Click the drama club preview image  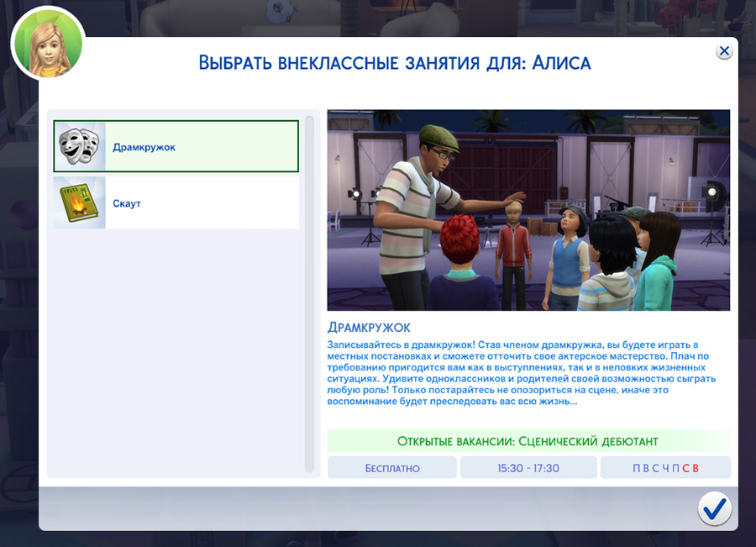click(x=528, y=210)
